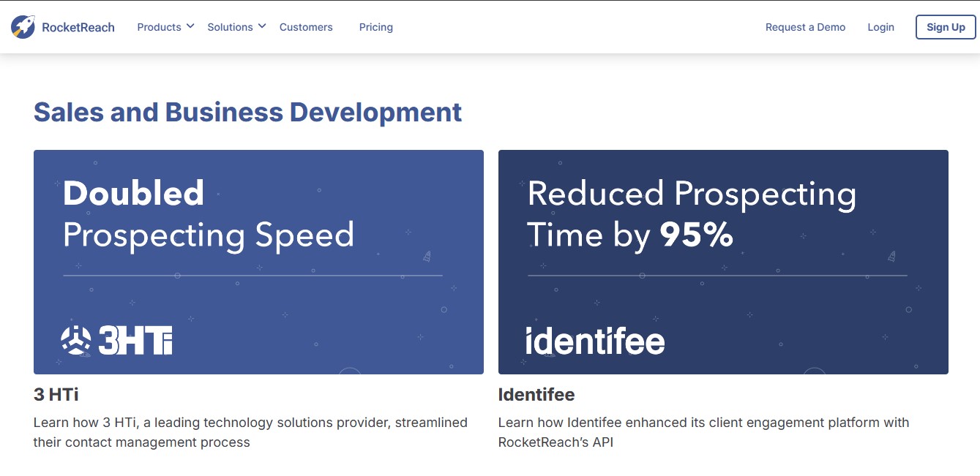Click the Sales and Business Development heading
The image size is (980, 476).
tap(247, 112)
